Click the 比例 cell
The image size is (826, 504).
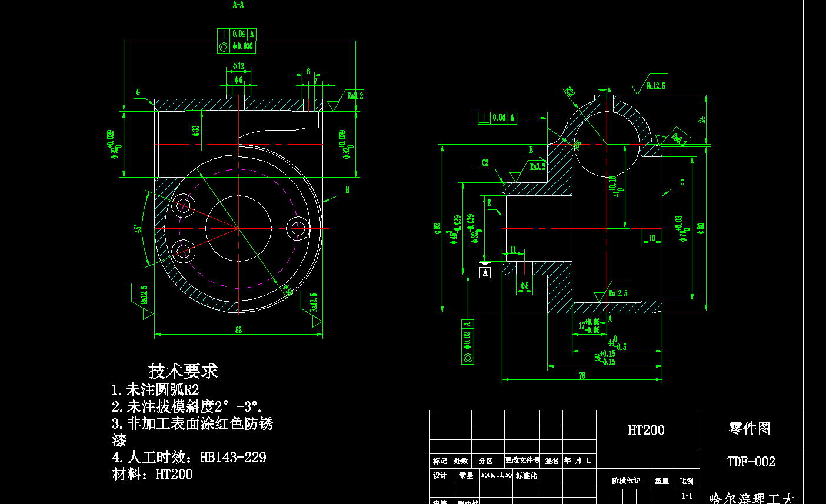(687, 481)
